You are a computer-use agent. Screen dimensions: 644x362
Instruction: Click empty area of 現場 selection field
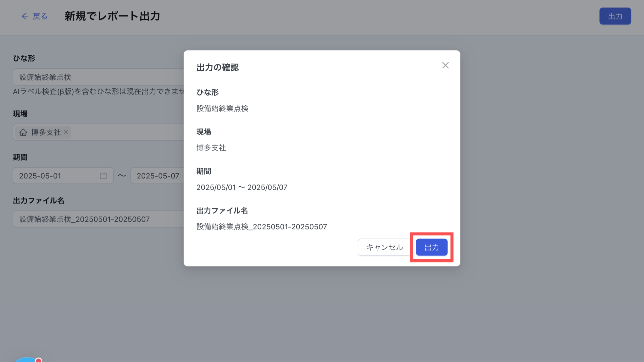coord(126,132)
